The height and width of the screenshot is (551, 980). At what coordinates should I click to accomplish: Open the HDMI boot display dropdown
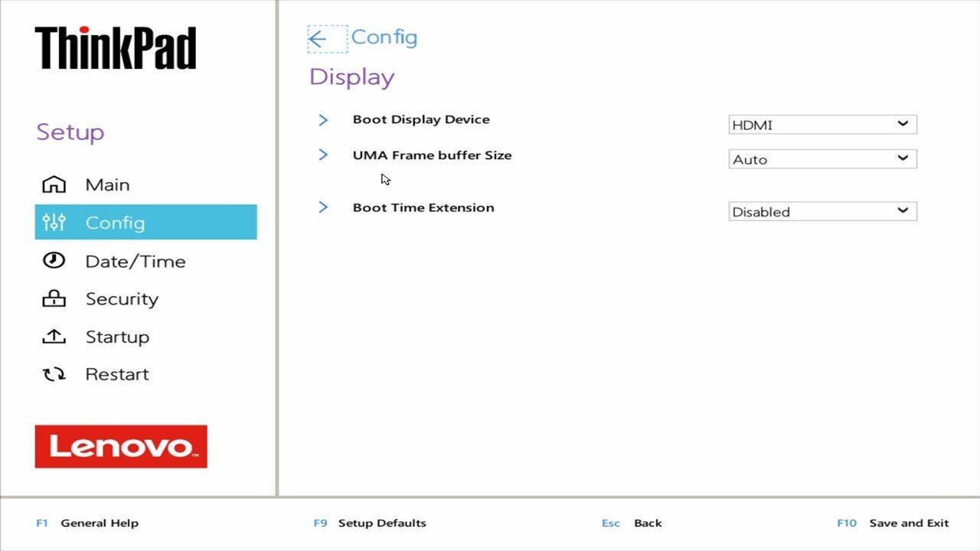[822, 125]
